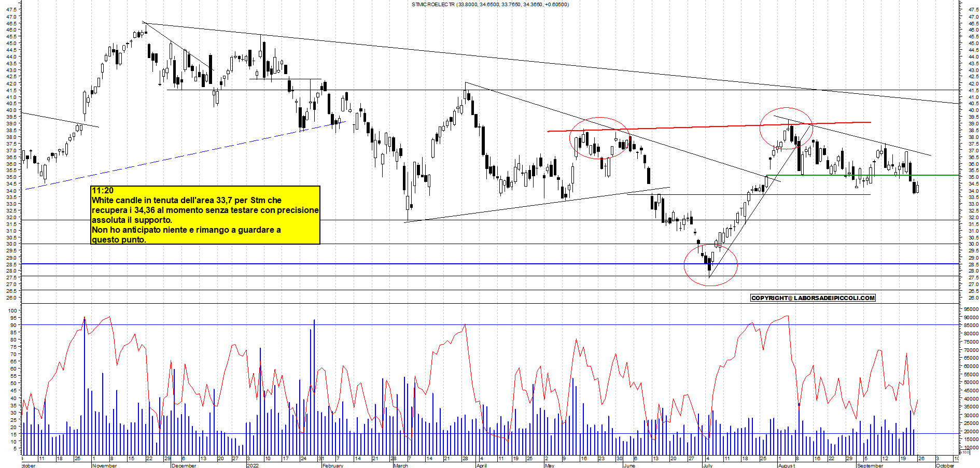Image resolution: width=980 pixels, height=468 pixels.
Task: Click the February month label on time axis
Action: coord(333,465)
